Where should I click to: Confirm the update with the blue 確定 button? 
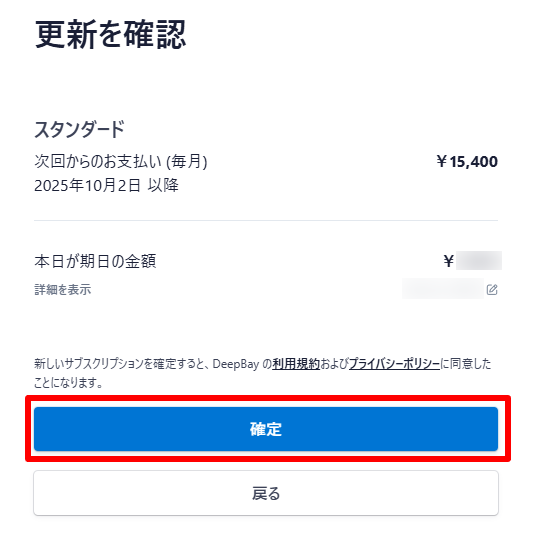(266, 429)
